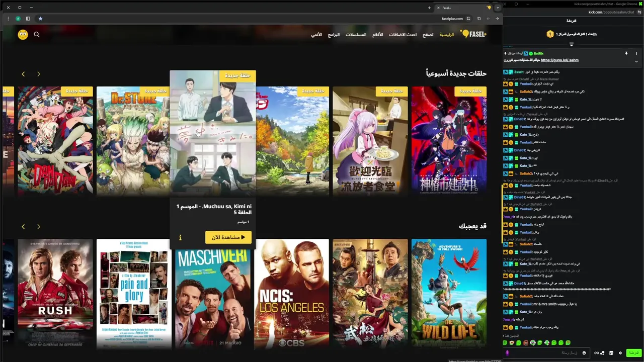Click the infinity icon in Kick chat
Screen dimensions: 644x362
(x=597, y=353)
